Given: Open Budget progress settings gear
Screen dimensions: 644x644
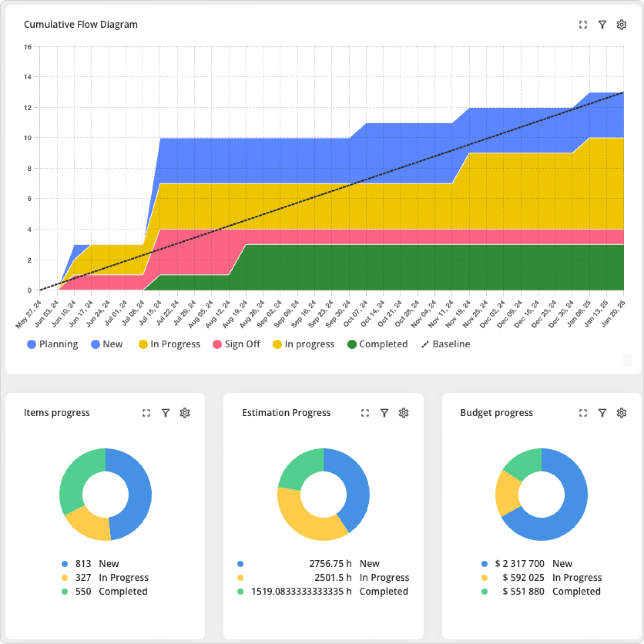Looking at the screenshot, I should click(x=621, y=413).
